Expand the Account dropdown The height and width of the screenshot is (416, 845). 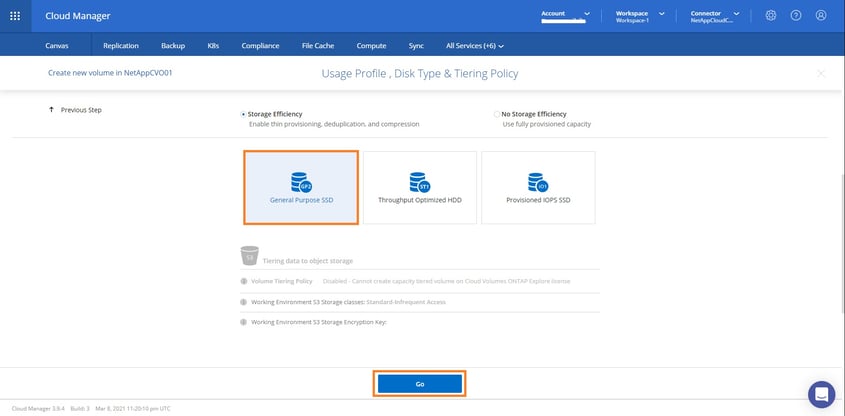(586, 14)
